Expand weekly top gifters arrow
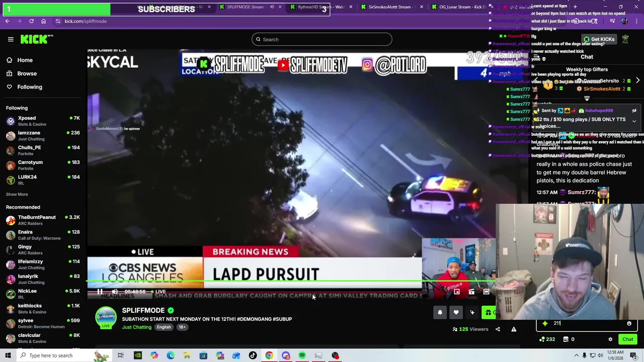The width and height of the screenshot is (644, 362). [637, 80]
